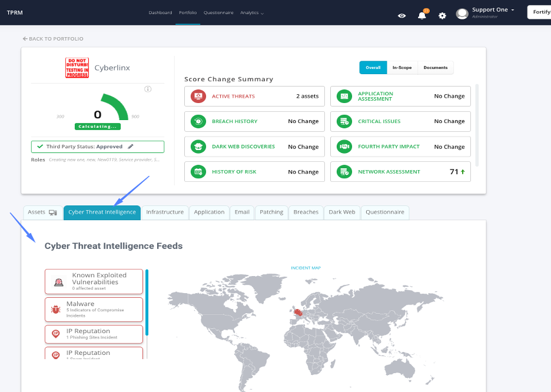Switch the score summary to In-Scope

(x=402, y=67)
